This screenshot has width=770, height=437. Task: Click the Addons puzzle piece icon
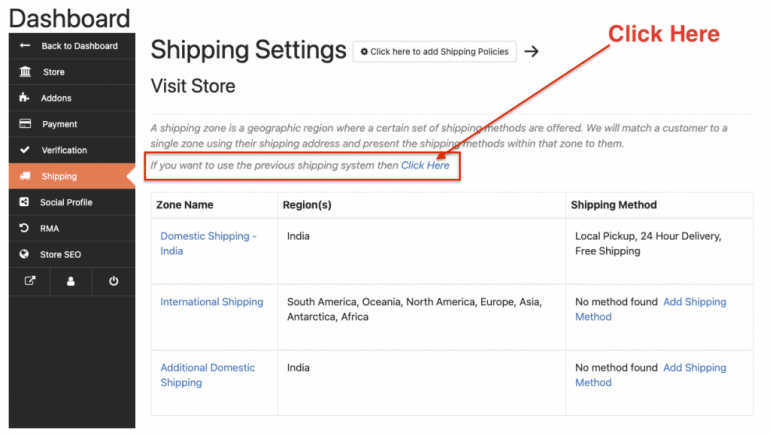[25, 98]
